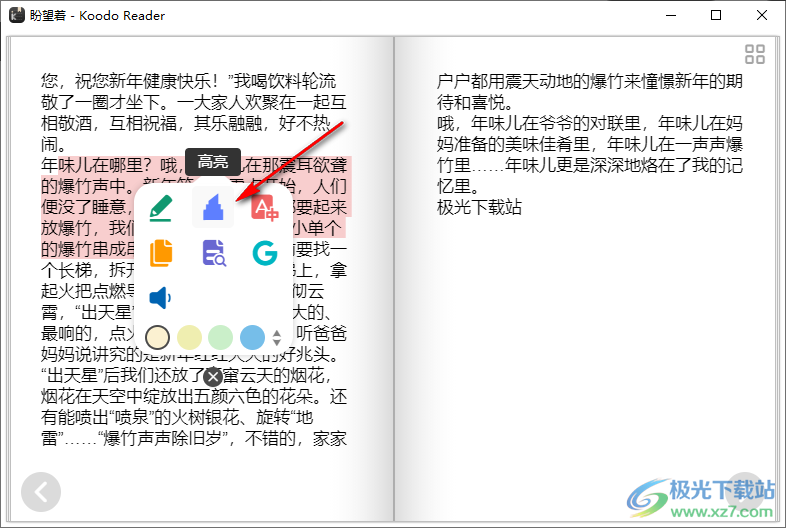Select the green pen note tool

(x=161, y=208)
